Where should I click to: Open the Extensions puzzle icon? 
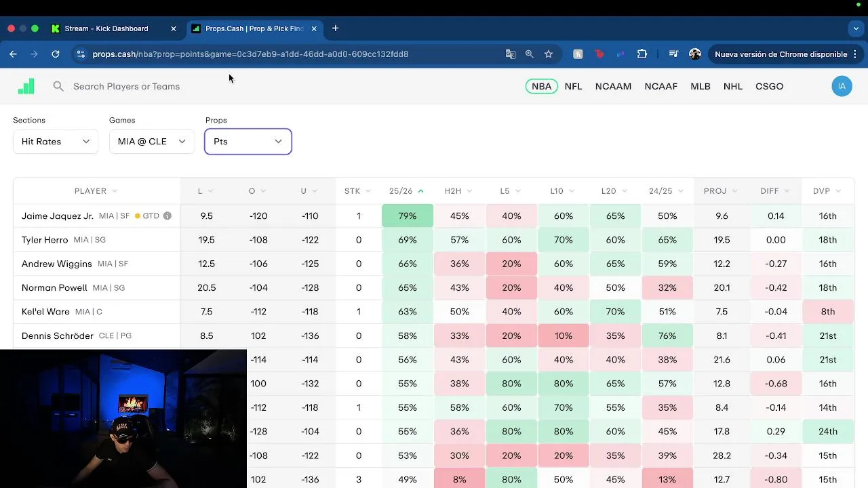[x=642, y=54]
